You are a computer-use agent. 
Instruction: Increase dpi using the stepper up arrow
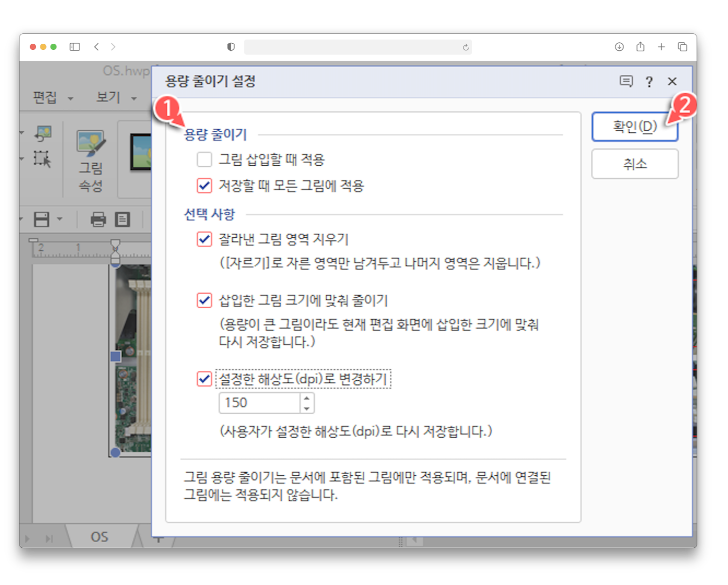[306, 398]
